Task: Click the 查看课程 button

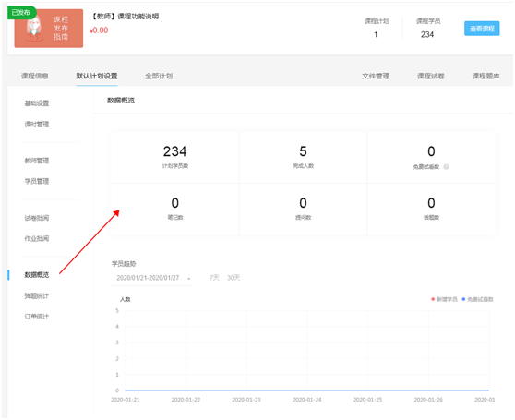Action: [x=482, y=29]
